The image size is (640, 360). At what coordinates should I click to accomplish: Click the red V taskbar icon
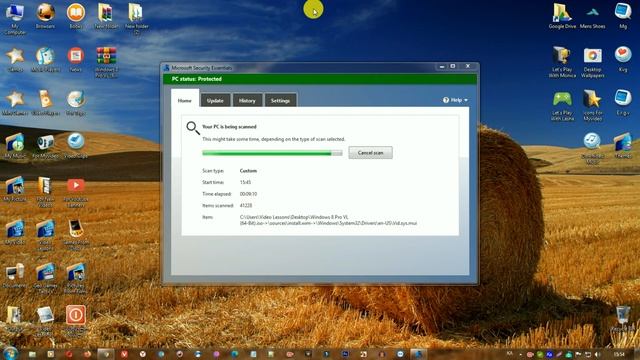(x=124, y=354)
